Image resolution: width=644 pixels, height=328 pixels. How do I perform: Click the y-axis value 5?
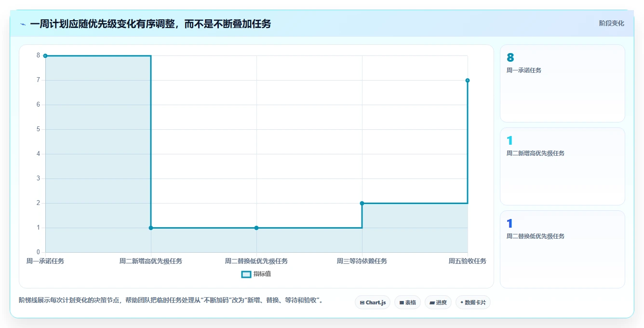38,129
